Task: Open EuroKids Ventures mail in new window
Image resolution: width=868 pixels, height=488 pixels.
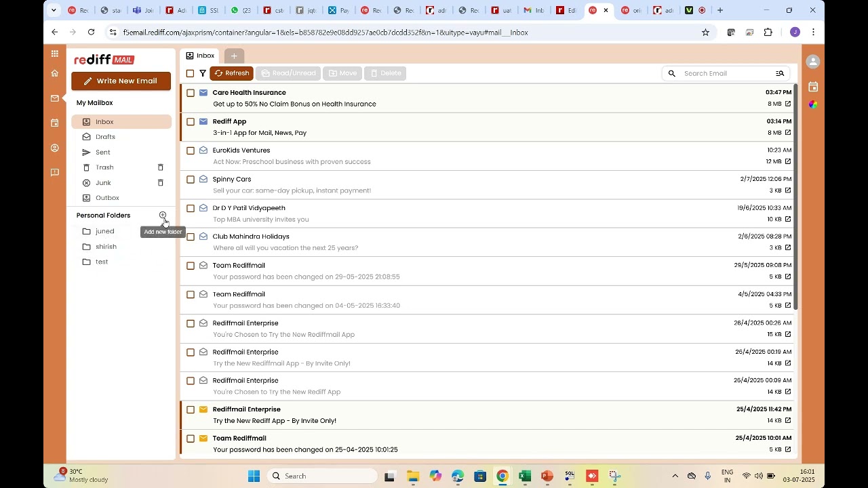Action: click(788, 161)
